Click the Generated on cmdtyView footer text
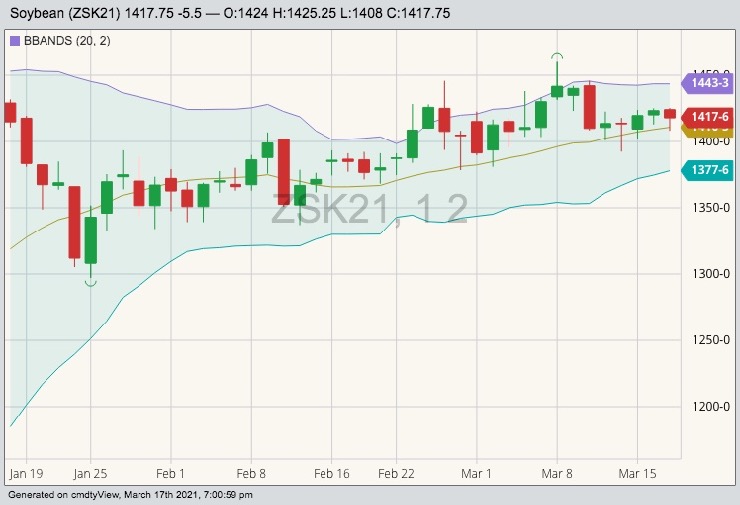740x505 pixels. (130, 495)
